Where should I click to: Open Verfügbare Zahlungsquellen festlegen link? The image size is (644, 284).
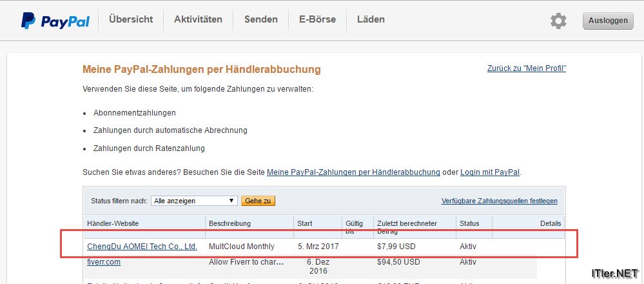pyautogui.click(x=500, y=201)
